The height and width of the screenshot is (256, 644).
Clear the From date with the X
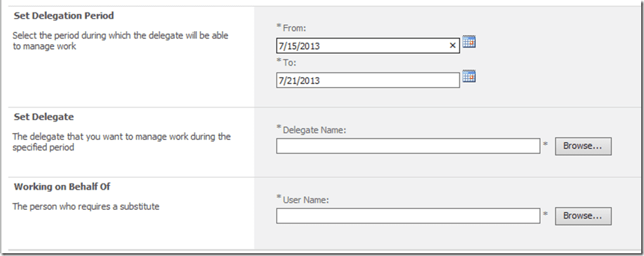pos(453,46)
